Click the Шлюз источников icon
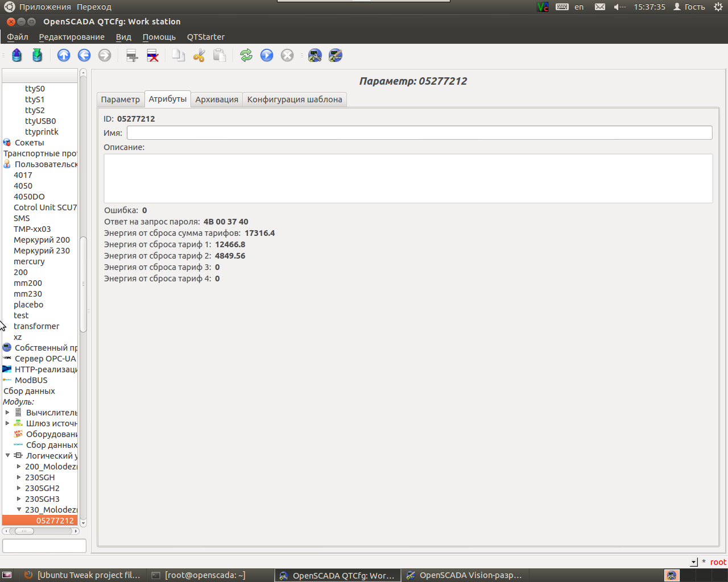728x582 pixels. coord(18,423)
